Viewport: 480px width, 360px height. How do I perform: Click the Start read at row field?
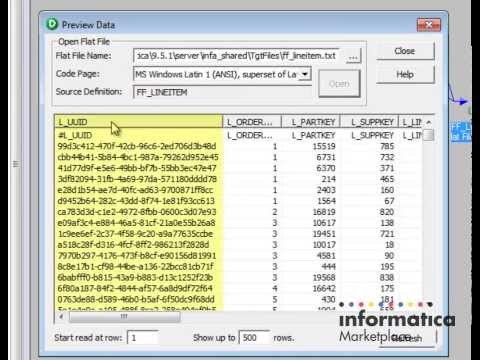[143, 338]
